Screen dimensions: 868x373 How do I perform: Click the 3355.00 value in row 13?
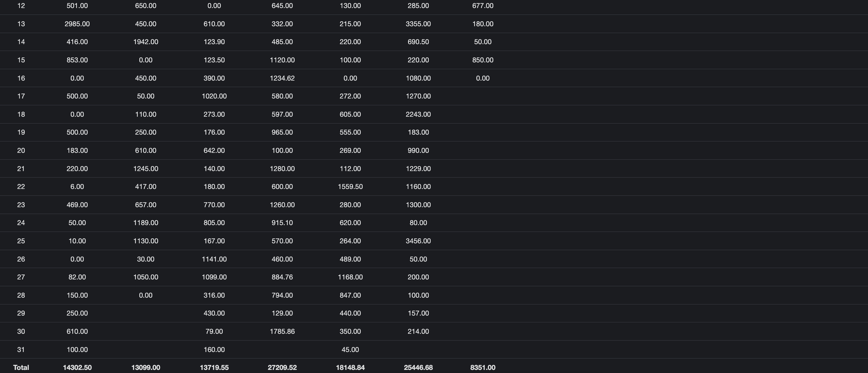(x=418, y=24)
